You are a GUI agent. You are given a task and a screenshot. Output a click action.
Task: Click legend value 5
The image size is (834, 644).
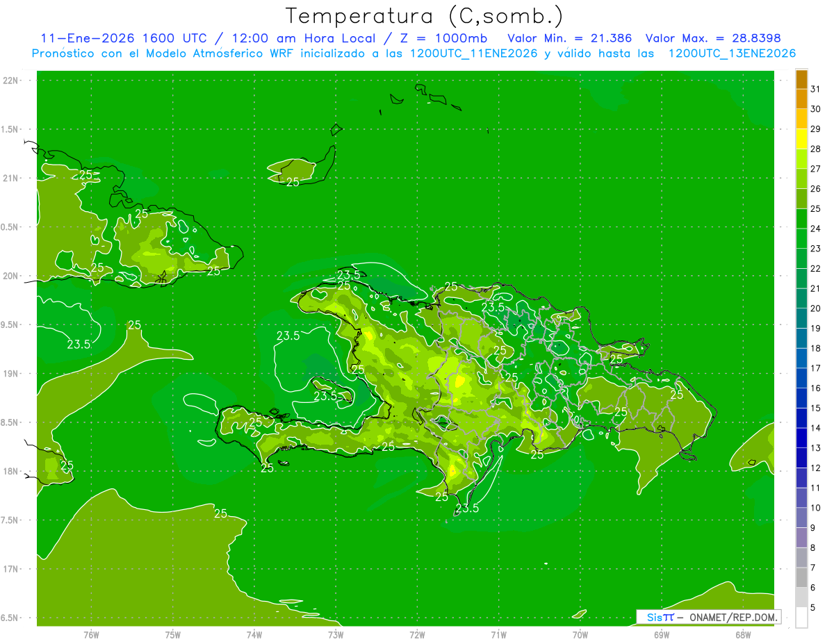tap(812, 607)
